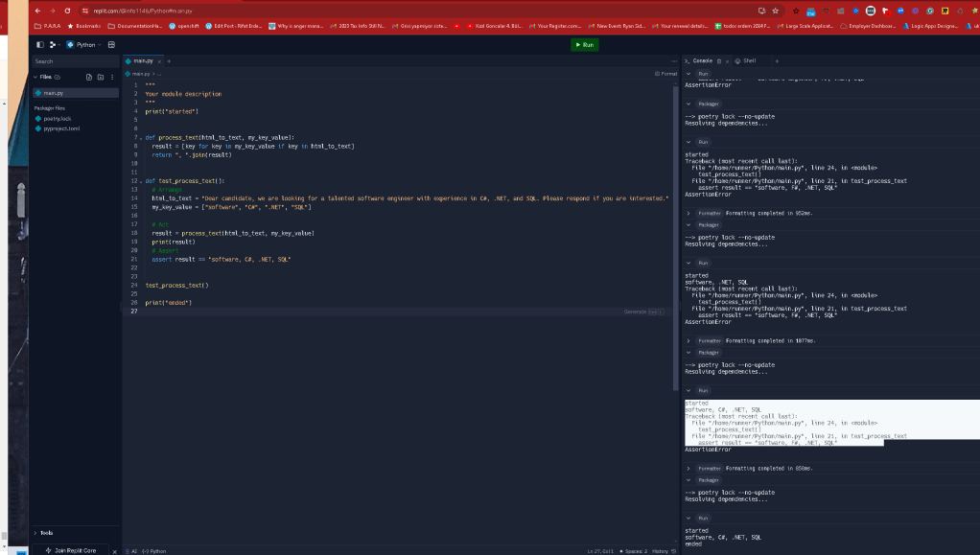Click the editor vertical scrollbar
Screen dimensions: 980x555
tap(676, 238)
